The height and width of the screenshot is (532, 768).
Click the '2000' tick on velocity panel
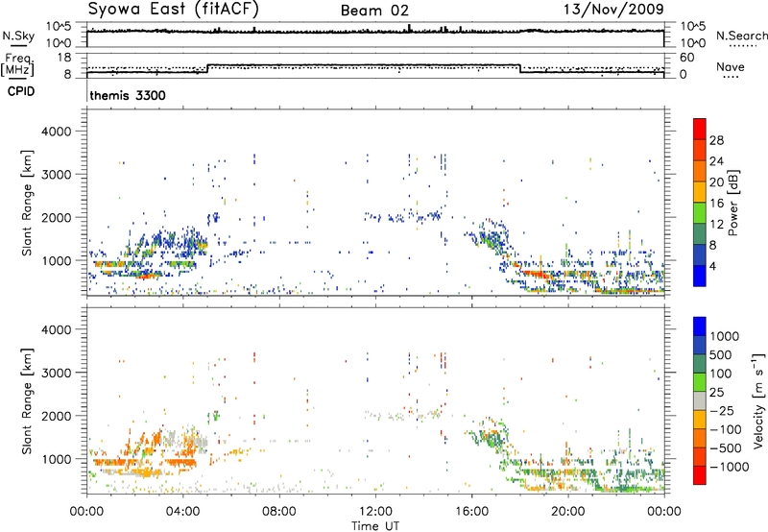click(57, 416)
